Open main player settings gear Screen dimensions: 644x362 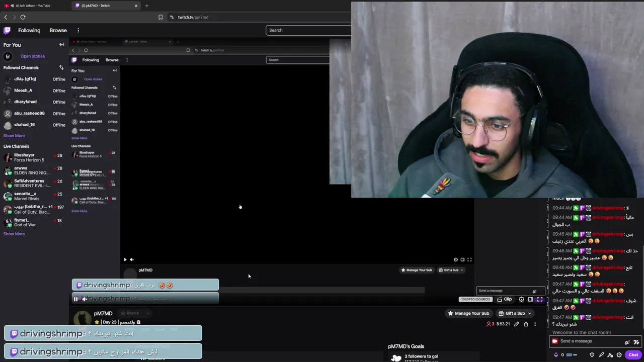(521, 300)
